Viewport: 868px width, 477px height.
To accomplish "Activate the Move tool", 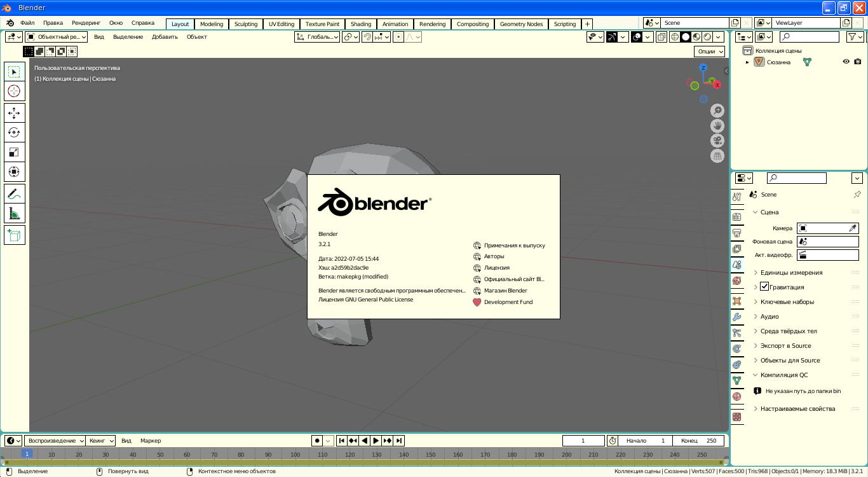I will coord(14,113).
